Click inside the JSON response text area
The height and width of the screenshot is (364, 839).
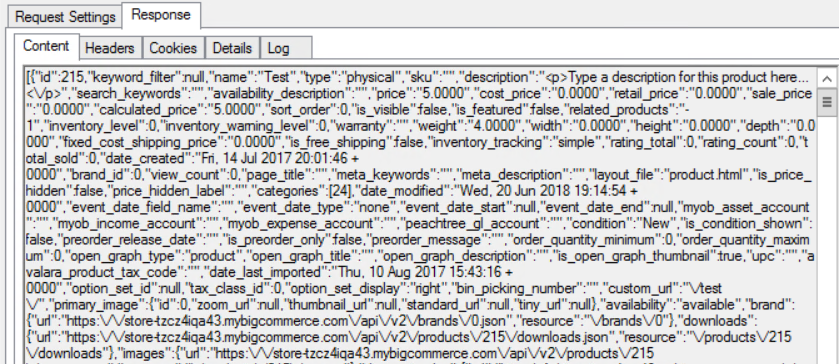tap(421, 215)
